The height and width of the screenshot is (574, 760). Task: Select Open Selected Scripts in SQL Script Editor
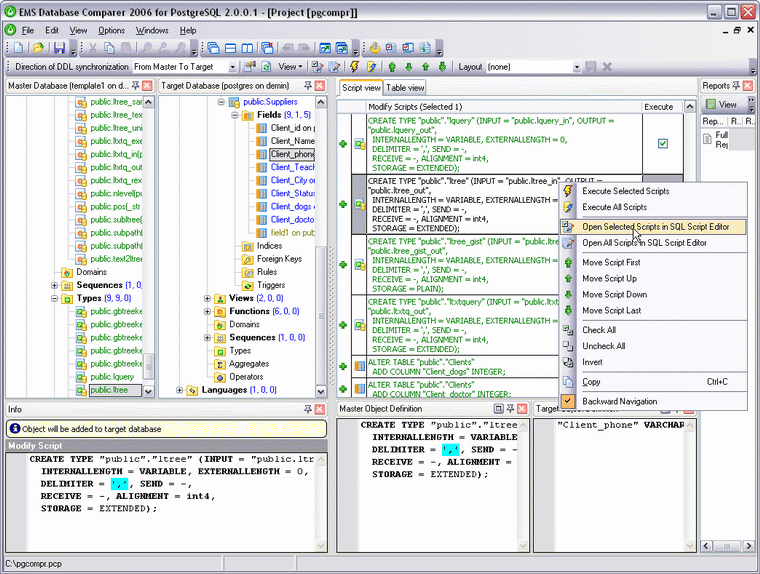655,227
